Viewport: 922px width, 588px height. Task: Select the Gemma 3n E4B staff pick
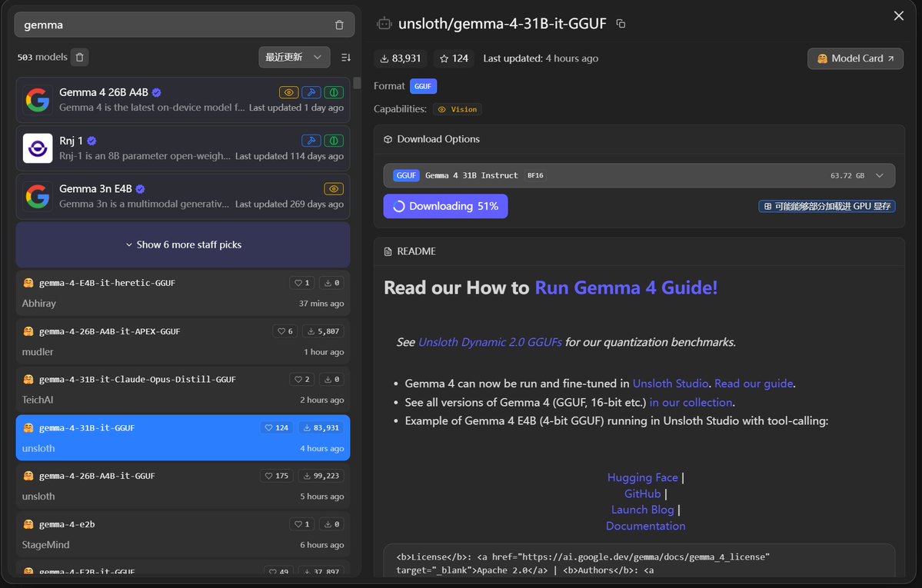click(183, 197)
